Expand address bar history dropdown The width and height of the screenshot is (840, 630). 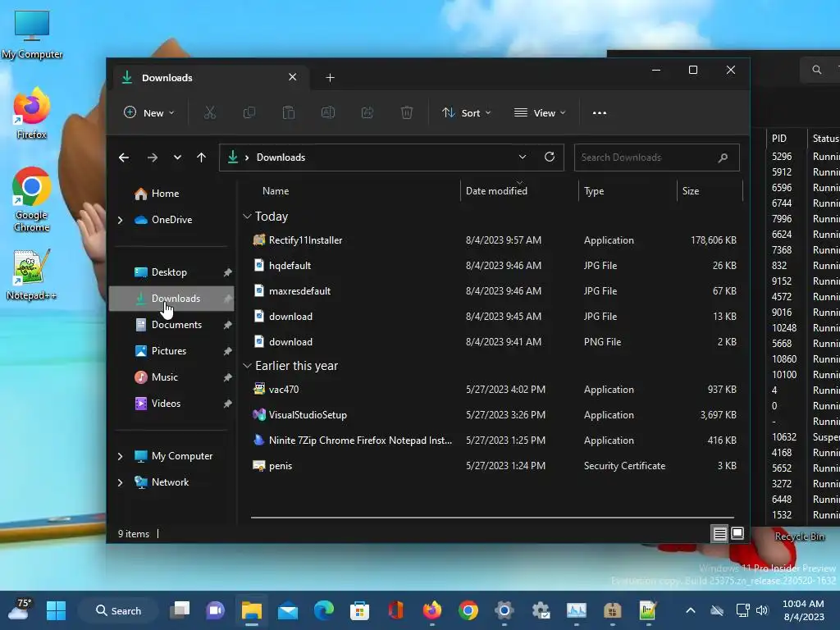pos(523,157)
